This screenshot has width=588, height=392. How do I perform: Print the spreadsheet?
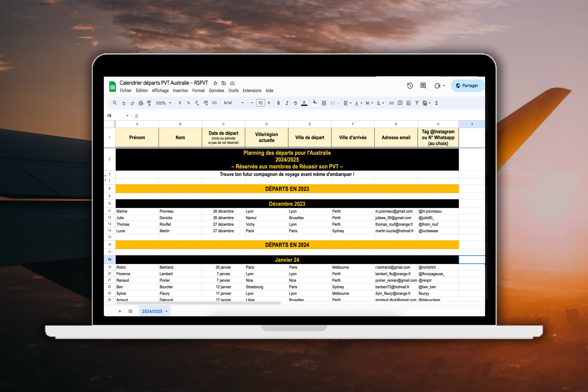(x=141, y=103)
